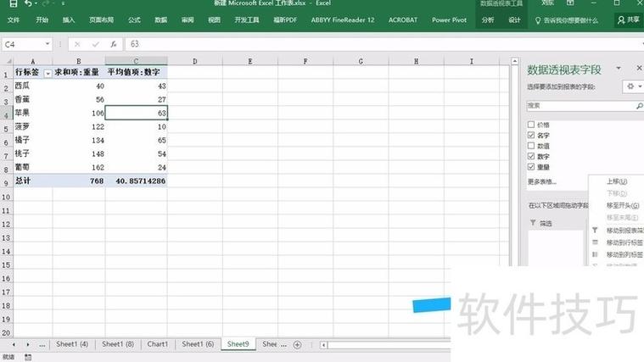Open the Power Pivot ribbon tab
The height and width of the screenshot is (362, 644).
[449, 19]
